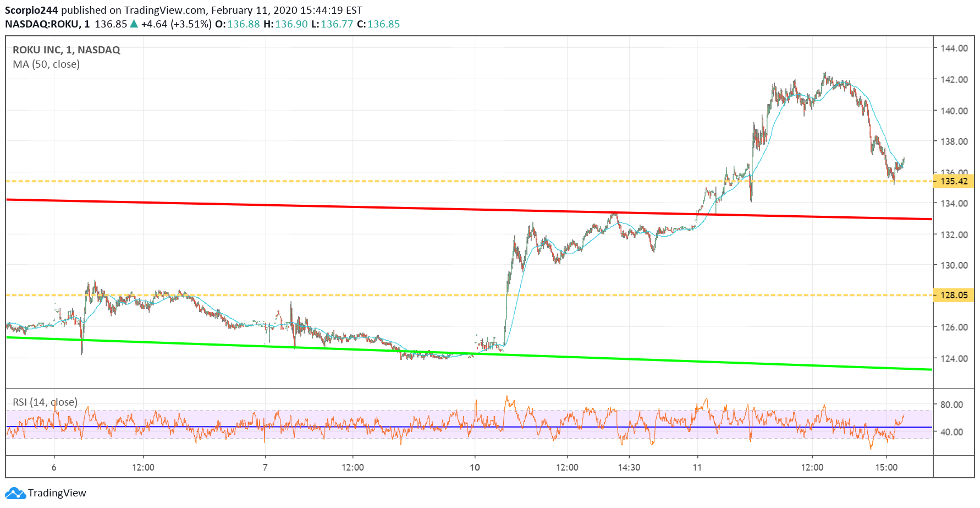980x508 pixels.
Task: Click the published on TradingView.com text
Action: pyautogui.click(x=134, y=10)
